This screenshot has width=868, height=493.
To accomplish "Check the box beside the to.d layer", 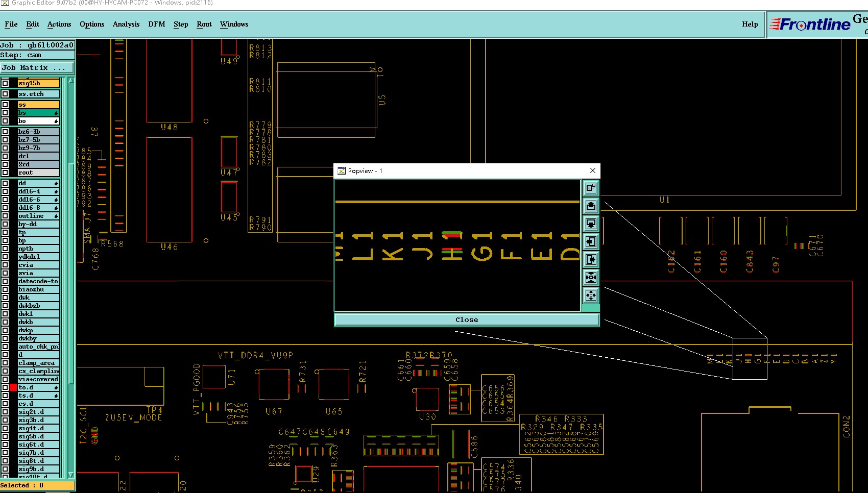I will pyautogui.click(x=5, y=387).
